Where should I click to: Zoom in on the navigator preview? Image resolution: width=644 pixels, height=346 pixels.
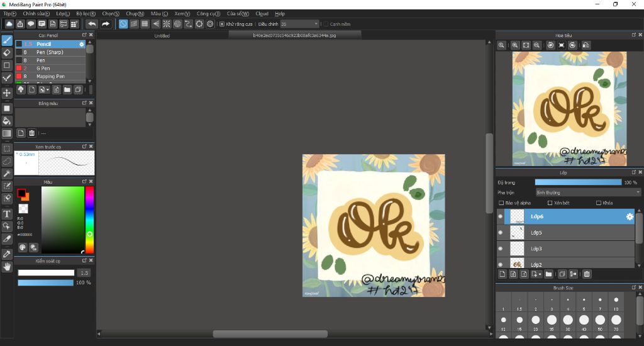click(514, 45)
